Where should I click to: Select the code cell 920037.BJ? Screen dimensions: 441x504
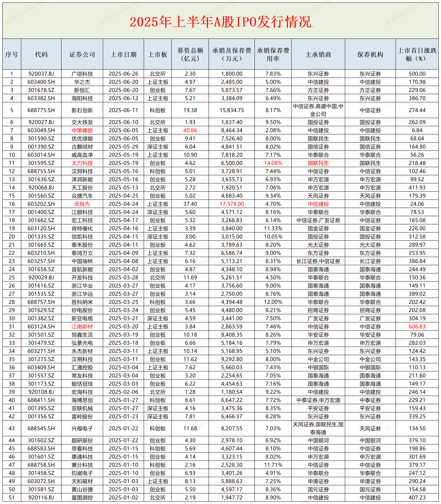click(x=41, y=74)
